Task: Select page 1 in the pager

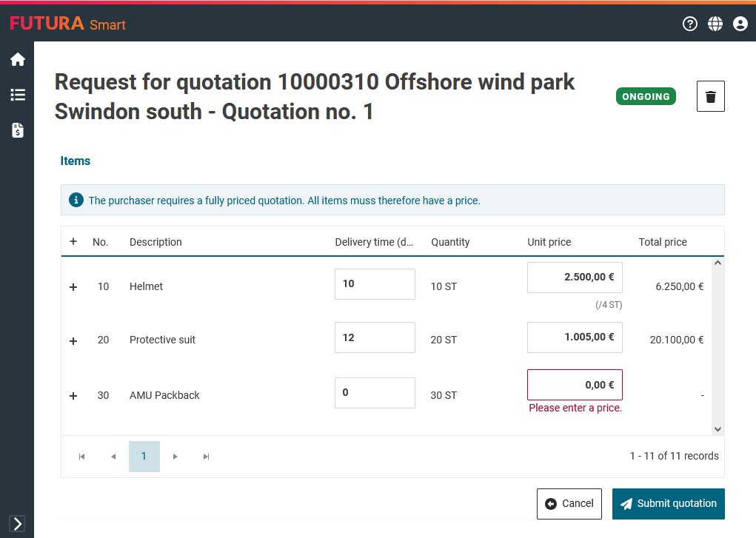Action: (x=144, y=457)
